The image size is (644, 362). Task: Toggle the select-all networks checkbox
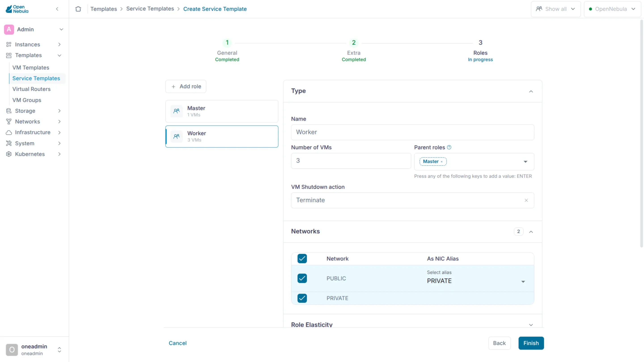point(302,259)
